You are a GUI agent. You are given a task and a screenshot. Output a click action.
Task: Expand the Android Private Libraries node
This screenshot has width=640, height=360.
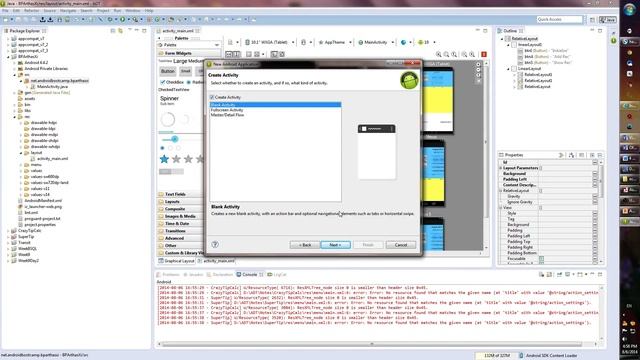tap(14, 69)
